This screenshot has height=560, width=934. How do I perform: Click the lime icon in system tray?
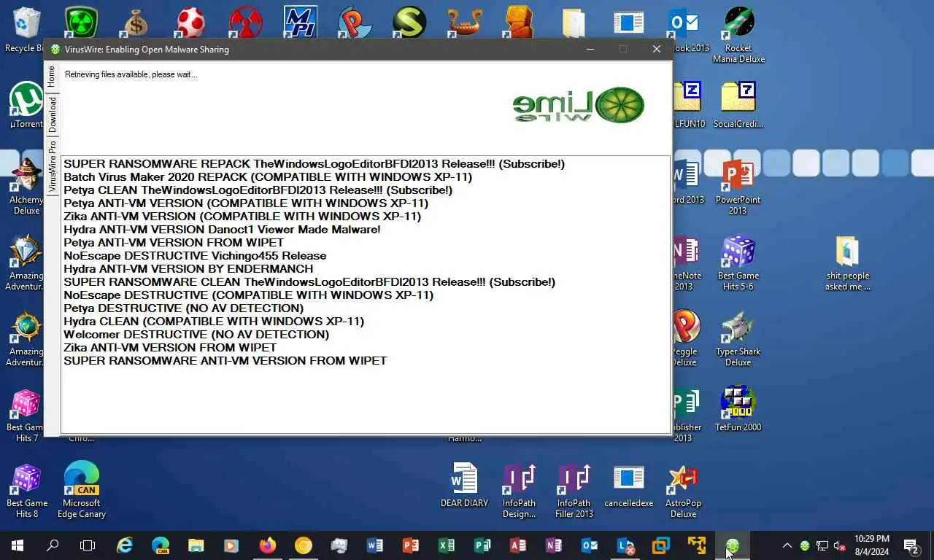pyautogui.click(x=804, y=545)
